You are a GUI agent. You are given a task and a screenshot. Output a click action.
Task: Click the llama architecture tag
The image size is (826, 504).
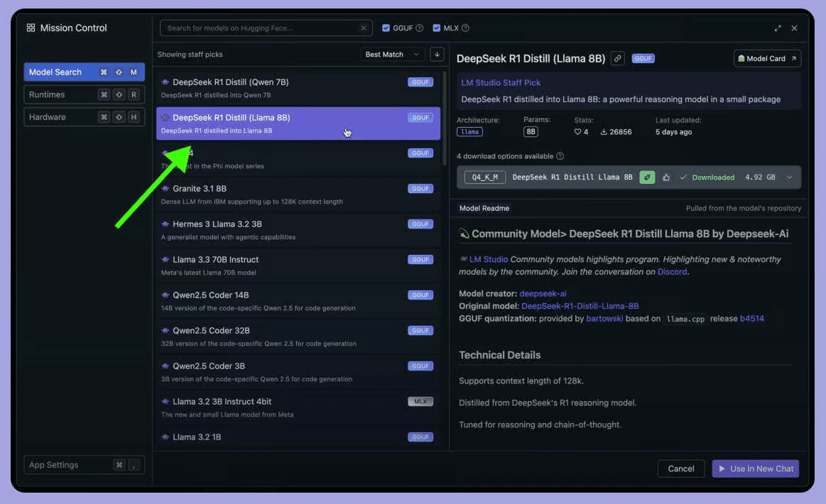469,131
